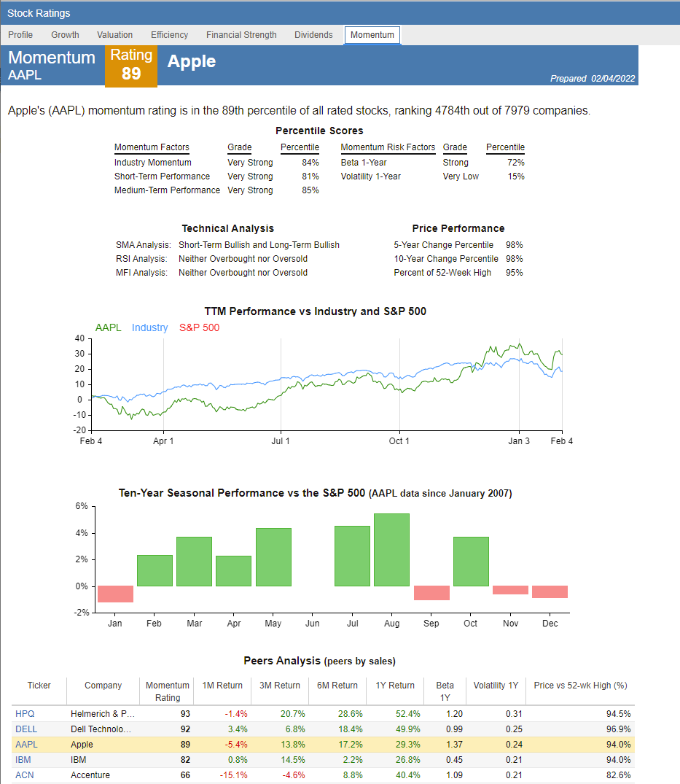Open the HPQ ticker link
The image size is (680, 784).
[25, 713]
